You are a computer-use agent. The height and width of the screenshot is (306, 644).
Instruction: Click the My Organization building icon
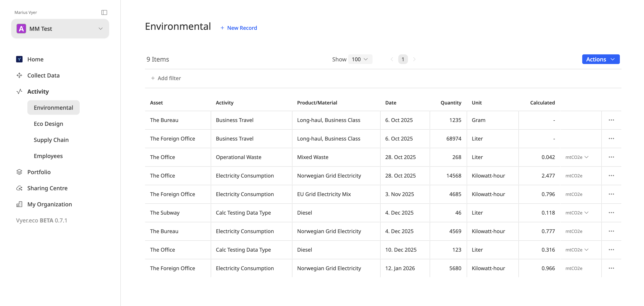(x=19, y=204)
